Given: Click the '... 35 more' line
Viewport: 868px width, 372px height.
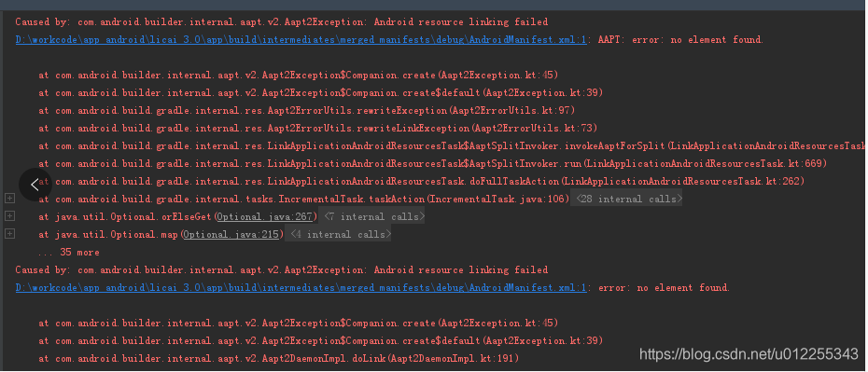Looking at the screenshot, I should point(69,252).
